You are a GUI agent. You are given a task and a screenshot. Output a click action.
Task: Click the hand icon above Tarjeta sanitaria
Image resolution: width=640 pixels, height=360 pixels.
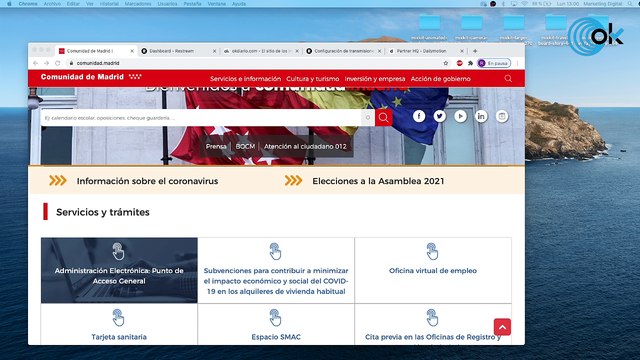tap(118, 318)
